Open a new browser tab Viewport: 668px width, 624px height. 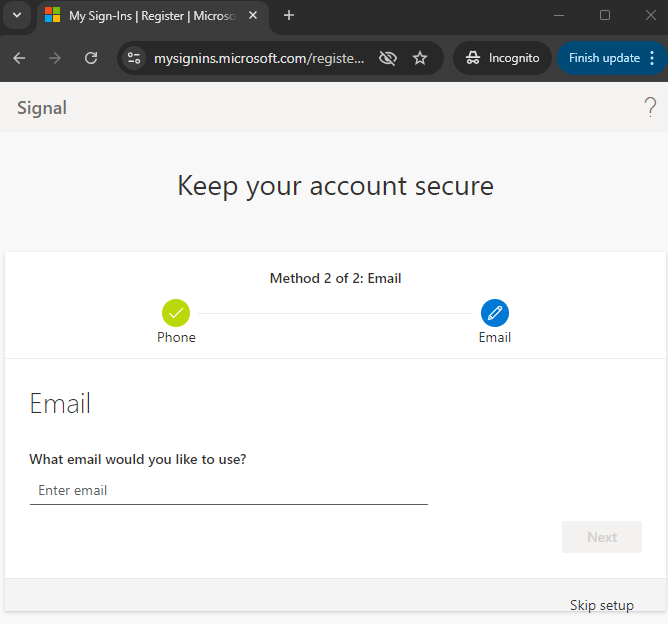point(289,15)
